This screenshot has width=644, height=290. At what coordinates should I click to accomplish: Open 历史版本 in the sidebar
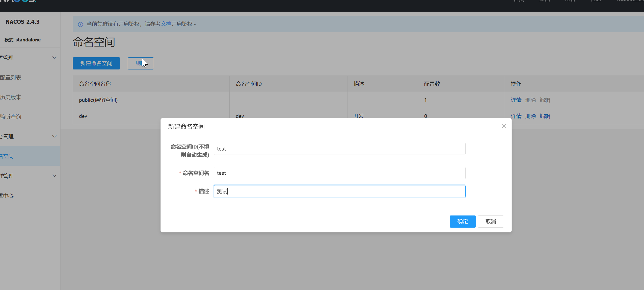pyautogui.click(x=11, y=97)
